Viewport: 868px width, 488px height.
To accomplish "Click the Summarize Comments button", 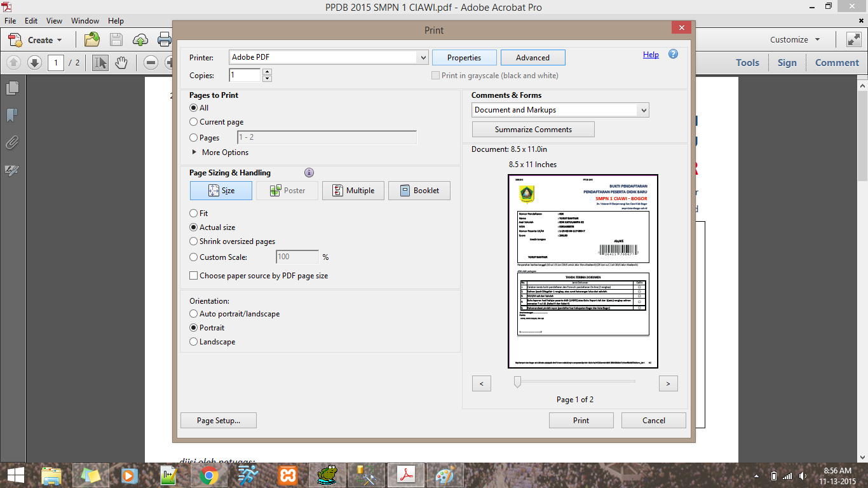I will pos(533,129).
